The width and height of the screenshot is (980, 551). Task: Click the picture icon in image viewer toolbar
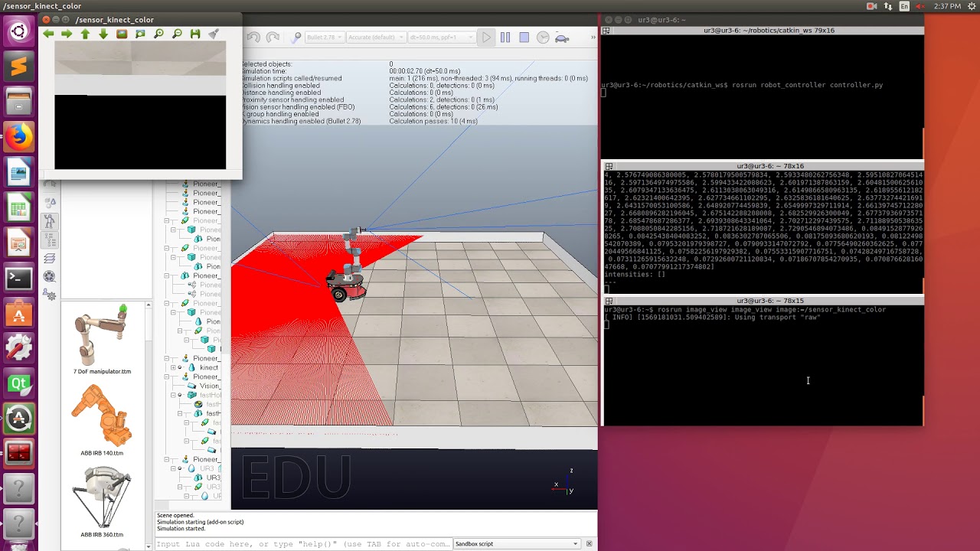pos(122,34)
